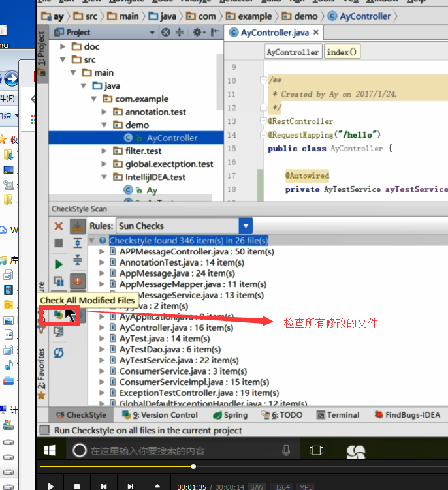Select ConsumerServiceImpl.java : 15 item(s)
Viewport: 448px width, 490px height.
(x=194, y=382)
